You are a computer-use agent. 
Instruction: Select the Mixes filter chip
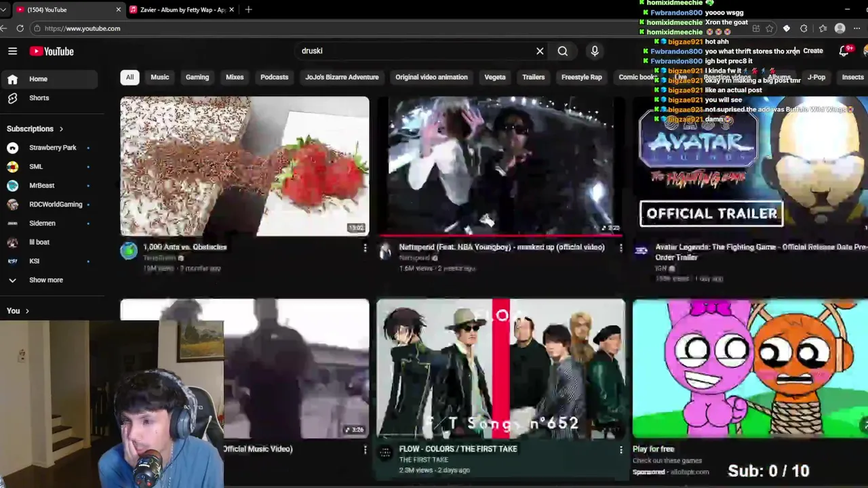235,77
